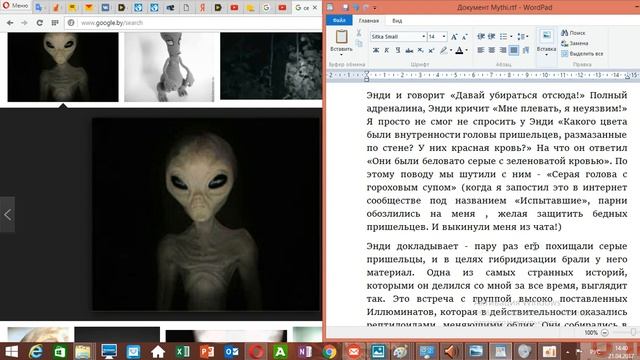Click the Opera back arrow
This screenshot has height=360, width=640.
coord(10,23)
